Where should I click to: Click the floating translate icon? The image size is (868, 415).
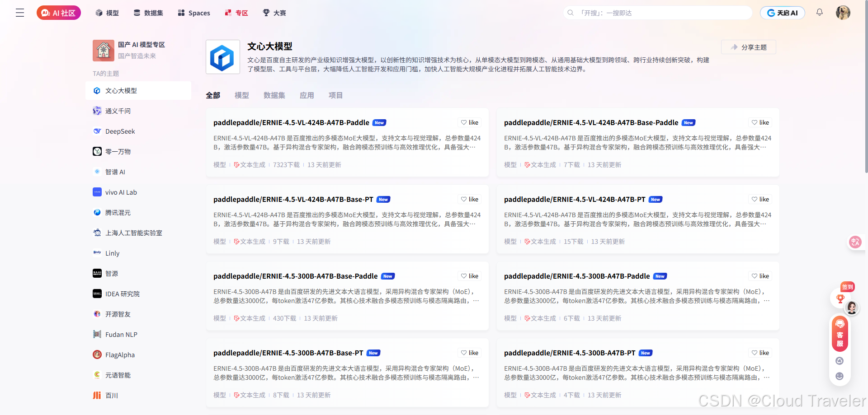pos(855,242)
